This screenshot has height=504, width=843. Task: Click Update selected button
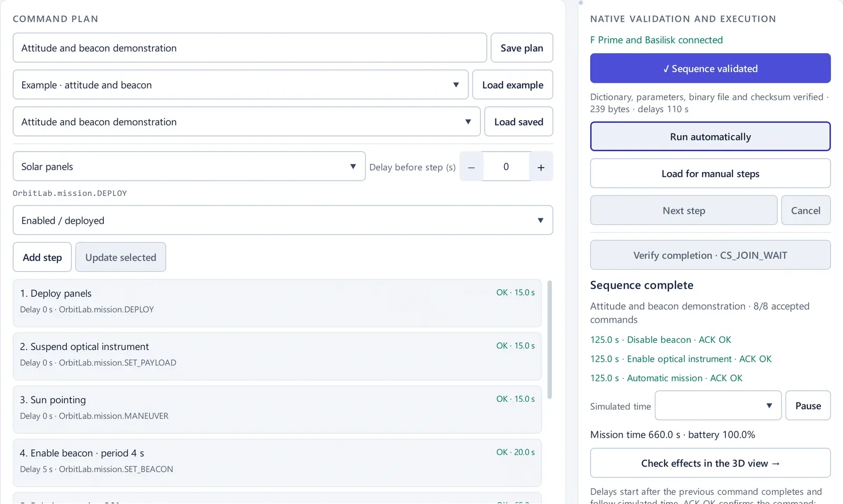pos(121,257)
